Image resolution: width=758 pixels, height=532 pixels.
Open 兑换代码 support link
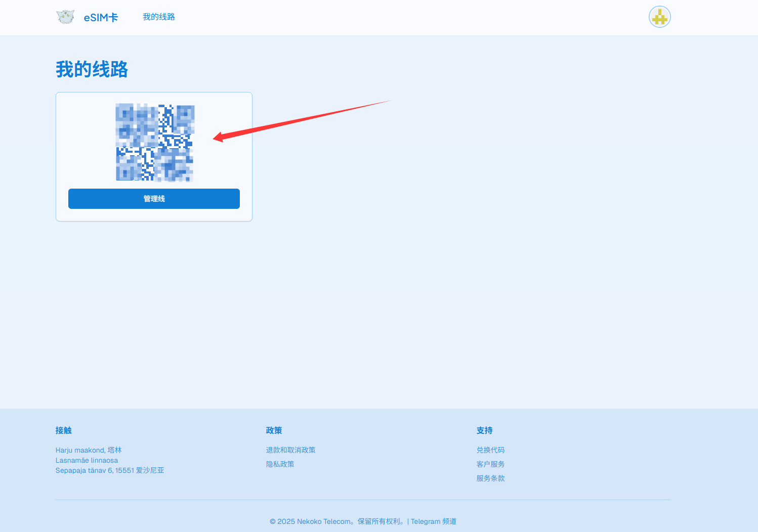click(x=490, y=450)
